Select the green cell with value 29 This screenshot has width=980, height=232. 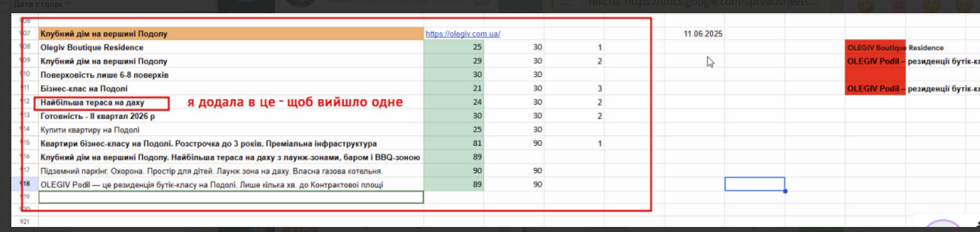click(454, 61)
